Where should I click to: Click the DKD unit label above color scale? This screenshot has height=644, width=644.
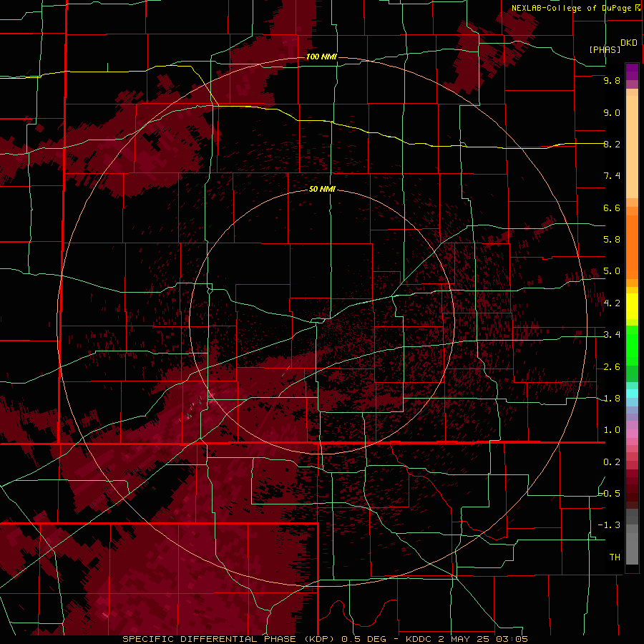coord(629,43)
